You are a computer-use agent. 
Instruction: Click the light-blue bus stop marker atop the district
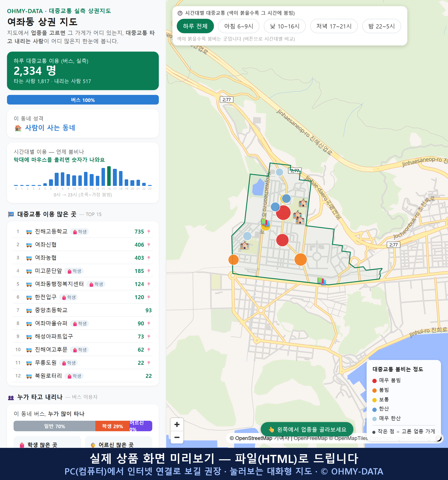tap(279, 172)
